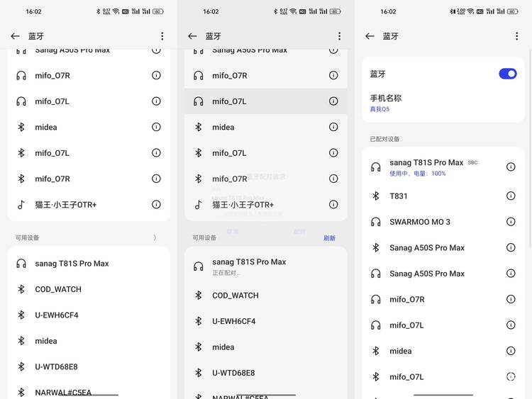Middle screen: select U-WTD68E8 device
This screenshot has height=399, width=532.
click(x=266, y=373)
